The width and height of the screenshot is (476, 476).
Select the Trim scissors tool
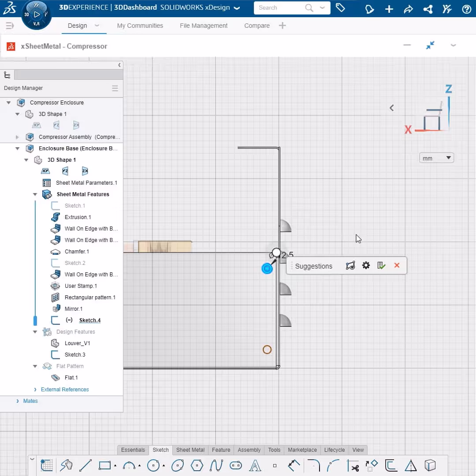[353, 465]
